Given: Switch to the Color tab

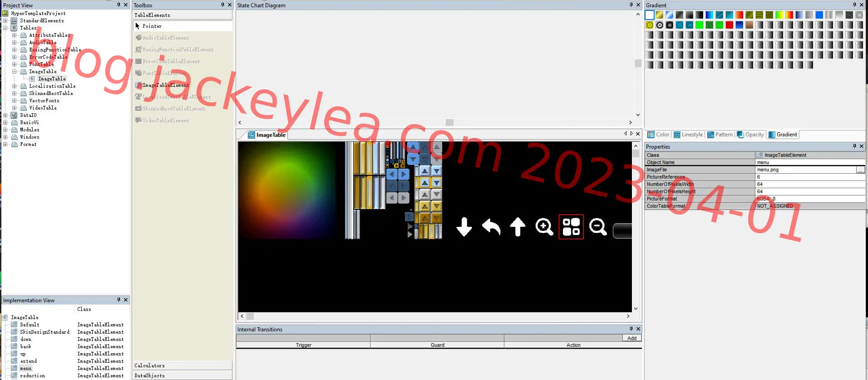Looking at the screenshot, I should (x=658, y=135).
